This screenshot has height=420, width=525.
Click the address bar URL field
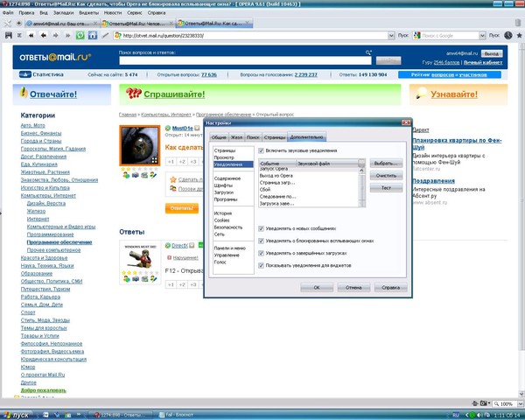tap(255, 36)
